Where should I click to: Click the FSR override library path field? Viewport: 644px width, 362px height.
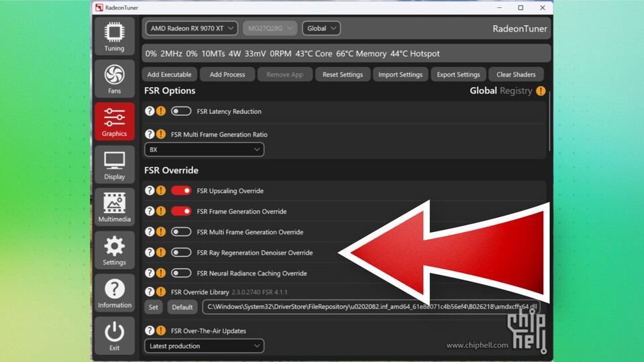371,307
